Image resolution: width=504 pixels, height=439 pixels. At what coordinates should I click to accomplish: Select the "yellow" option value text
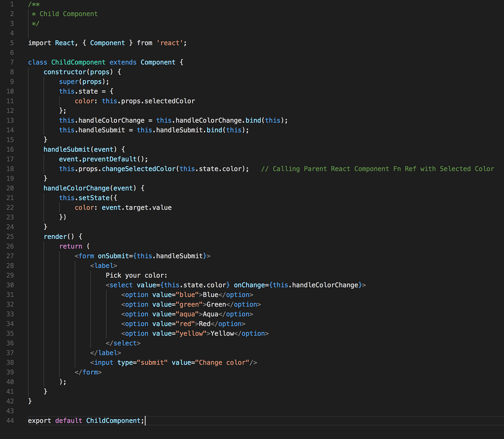point(192,333)
